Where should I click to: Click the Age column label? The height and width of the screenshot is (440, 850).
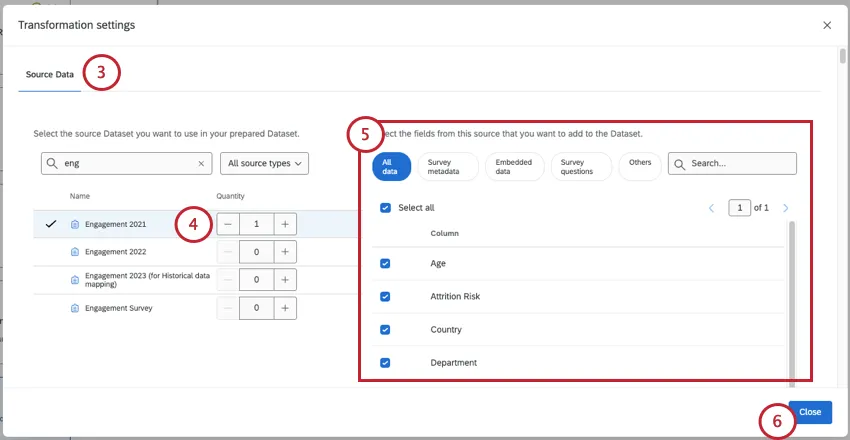[x=438, y=263]
